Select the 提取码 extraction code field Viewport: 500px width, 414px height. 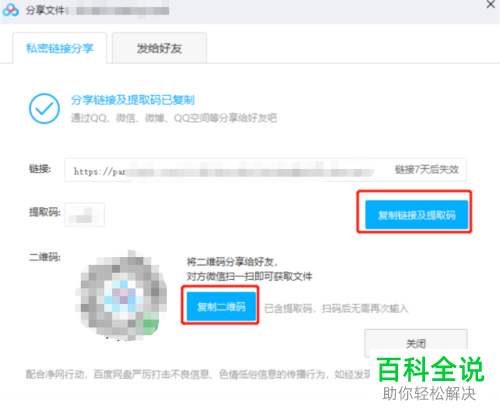coord(84,215)
